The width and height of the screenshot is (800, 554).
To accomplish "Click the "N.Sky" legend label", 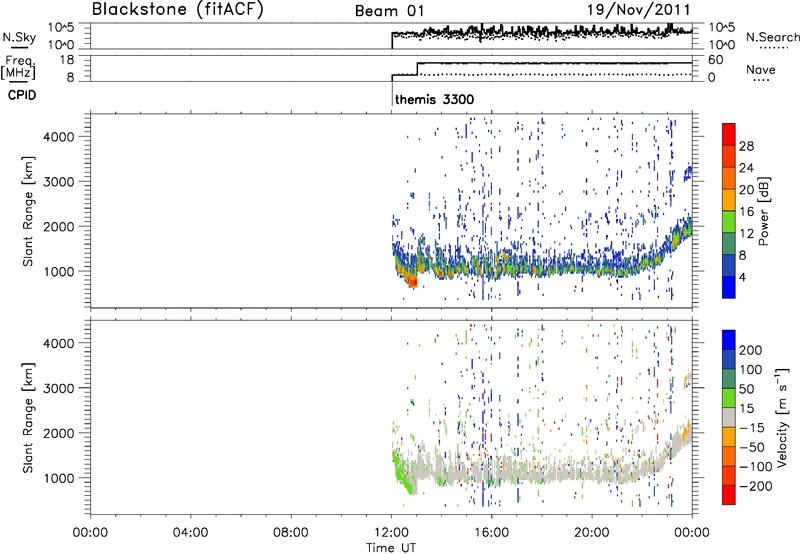I will (x=19, y=37).
